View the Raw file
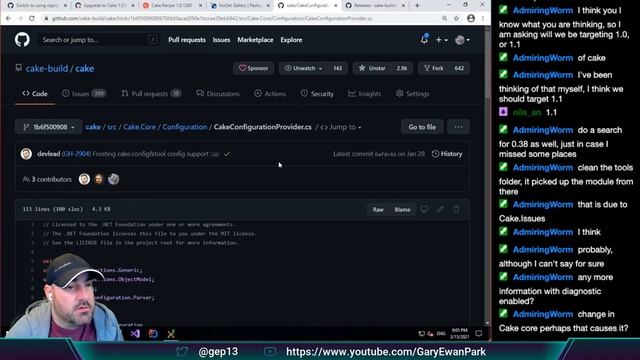The width and height of the screenshot is (640, 360). [x=378, y=209]
